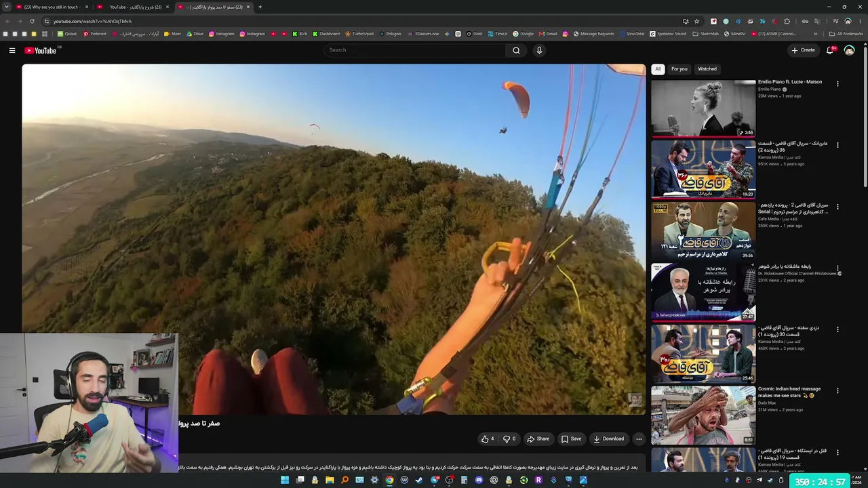
Task: Open the YouTube guide hamburger menu
Action: click(12, 50)
